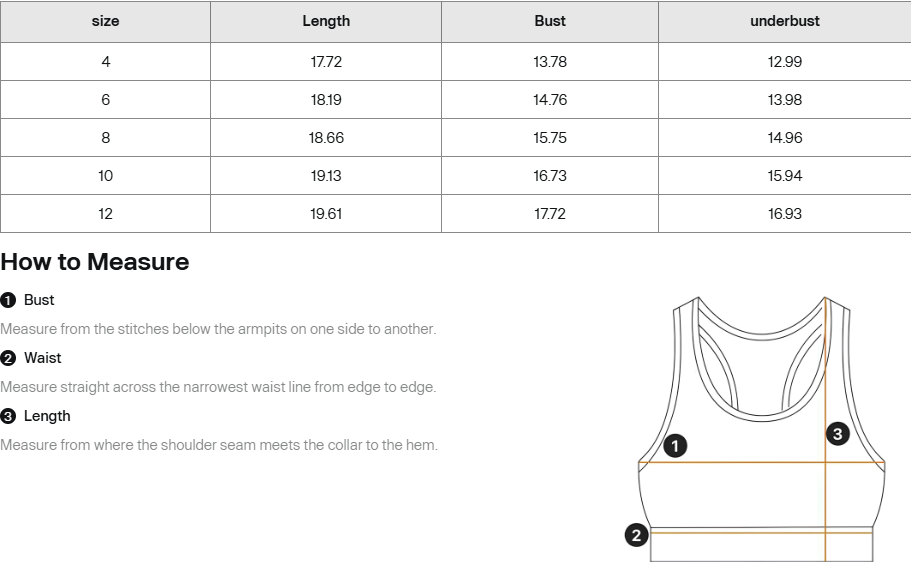Image resolution: width=911 pixels, height=562 pixels.
Task: Click the number 3 Length marker on diagram
Action: [837, 434]
